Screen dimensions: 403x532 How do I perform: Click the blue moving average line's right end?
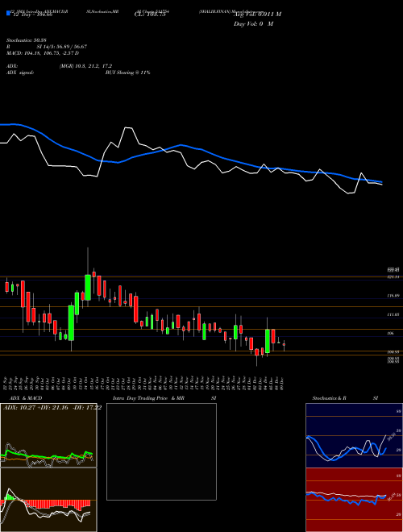tap(381, 182)
